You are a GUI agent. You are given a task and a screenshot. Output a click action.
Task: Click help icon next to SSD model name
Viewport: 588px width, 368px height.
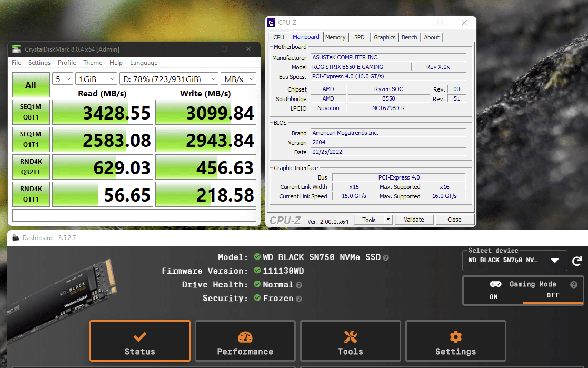(386, 258)
